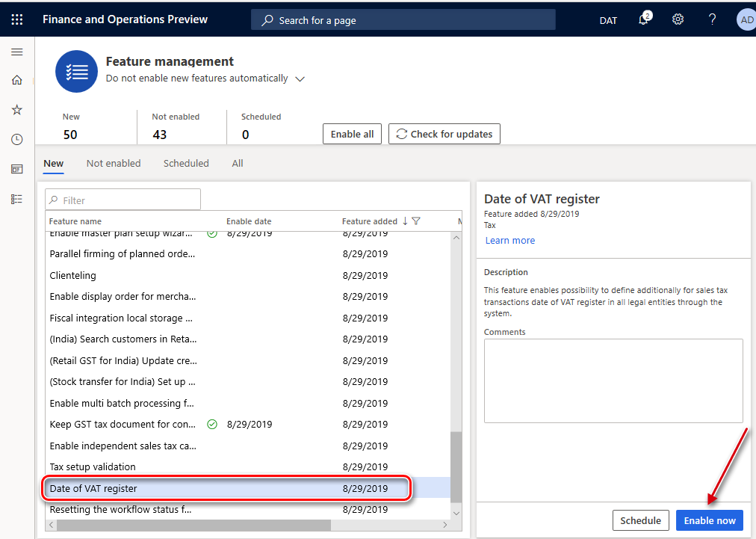This screenshot has height=539, width=756.
Task: Click the horizontal scrollbar left arrow
Action: click(51, 525)
